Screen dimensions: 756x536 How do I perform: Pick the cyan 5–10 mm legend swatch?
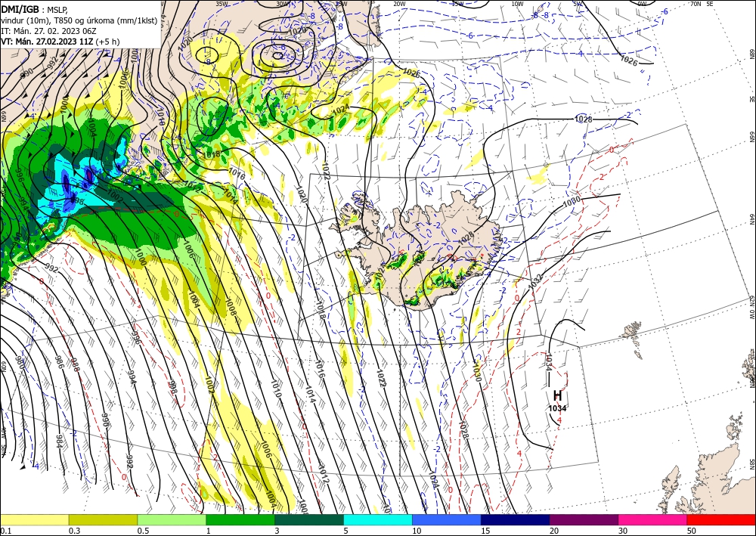click(378, 519)
